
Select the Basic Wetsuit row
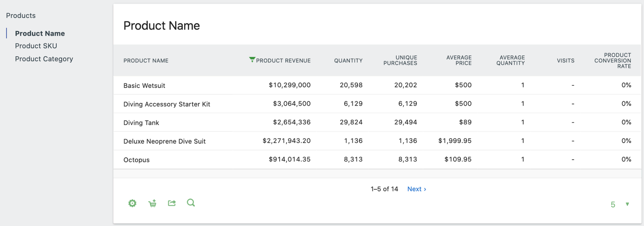click(x=144, y=86)
